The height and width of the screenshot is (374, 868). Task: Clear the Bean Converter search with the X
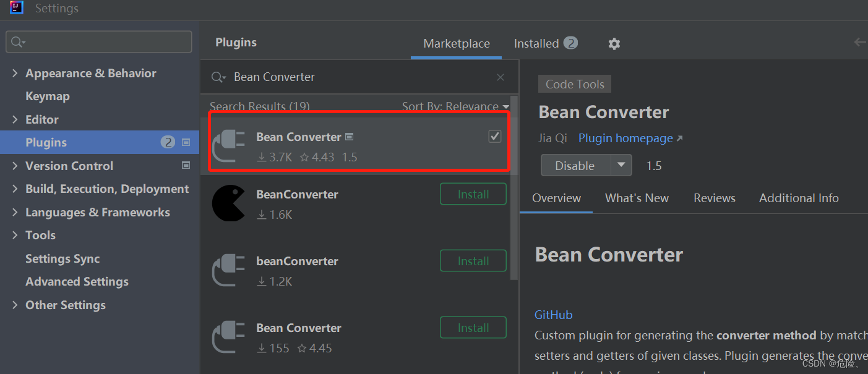pyautogui.click(x=500, y=77)
